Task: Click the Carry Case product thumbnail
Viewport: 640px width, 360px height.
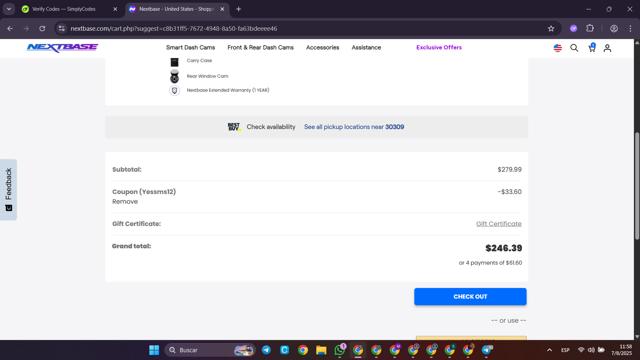Action: 174,62
